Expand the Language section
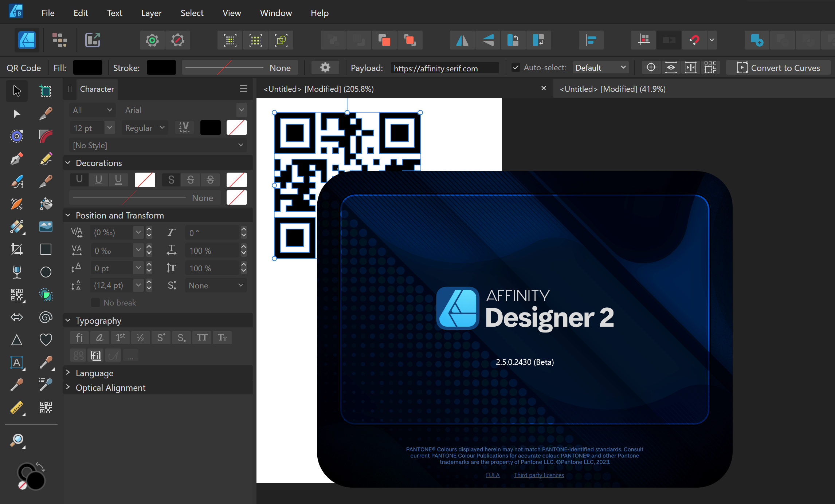 pyautogui.click(x=68, y=373)
